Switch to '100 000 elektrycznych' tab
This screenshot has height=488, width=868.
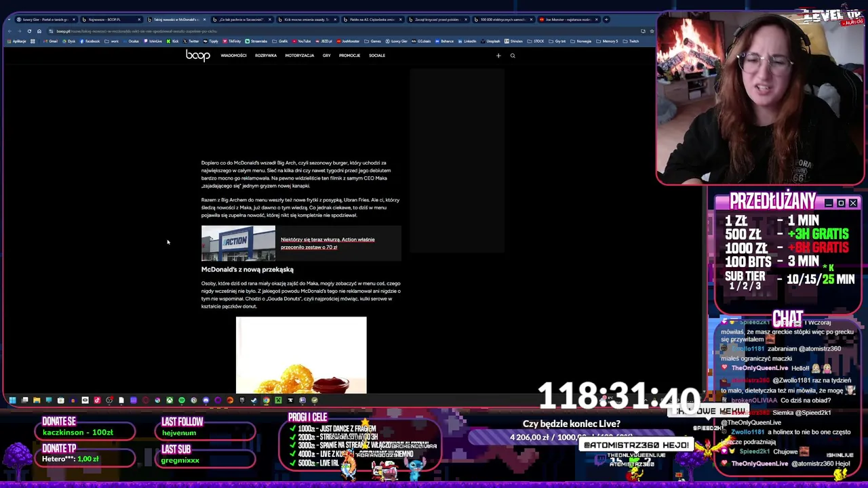(x=503, y=20)
